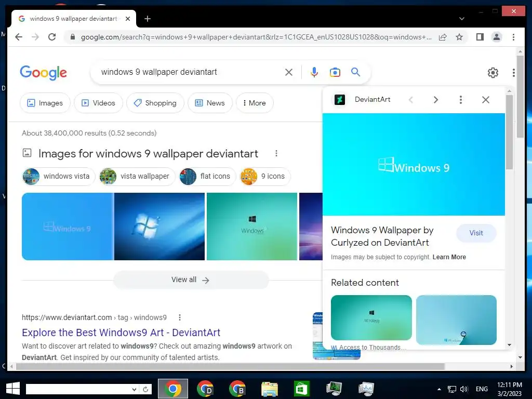Open Learn More copyright link
Screen dimensions: 532x399
pos(449,257)
